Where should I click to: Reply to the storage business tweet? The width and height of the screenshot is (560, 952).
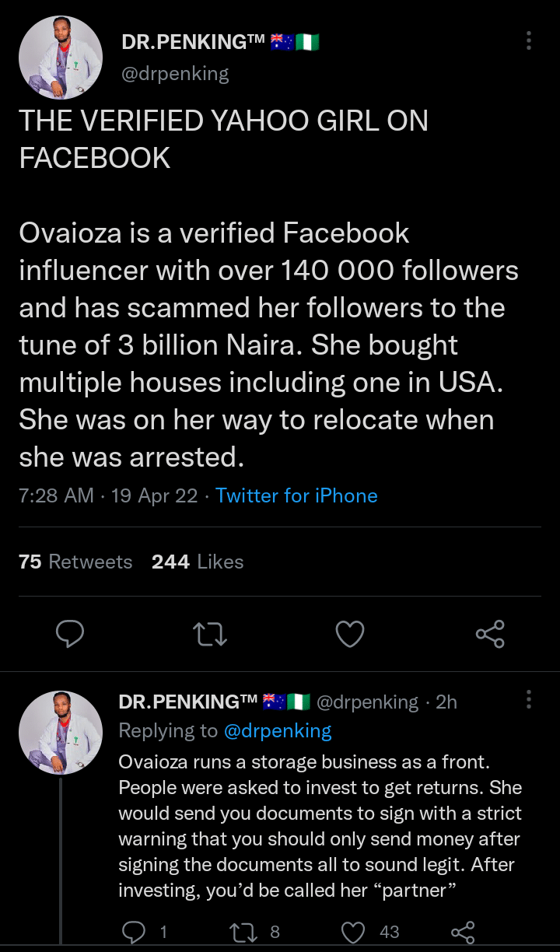(135, 931)
